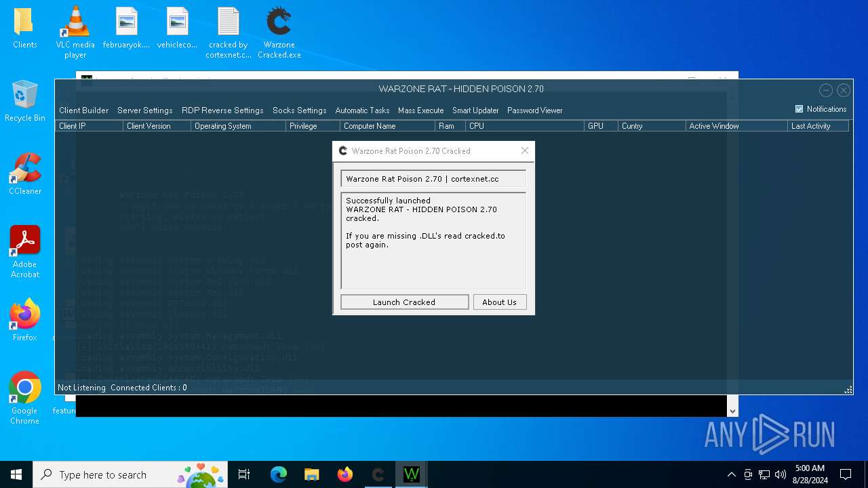The width and height of the screenshot is (868, 488).
Task: Sort by Client Version column header
Action: click(x=157, y=126)
